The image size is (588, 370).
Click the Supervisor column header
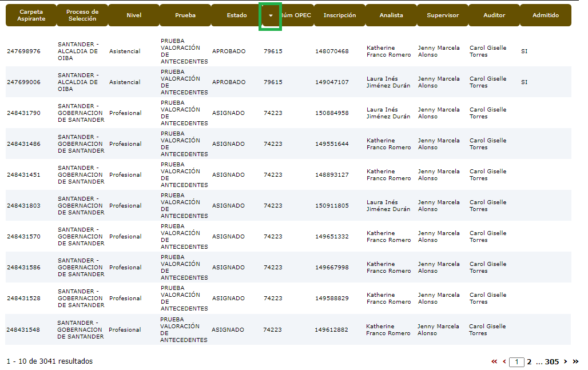pos(443,15)
